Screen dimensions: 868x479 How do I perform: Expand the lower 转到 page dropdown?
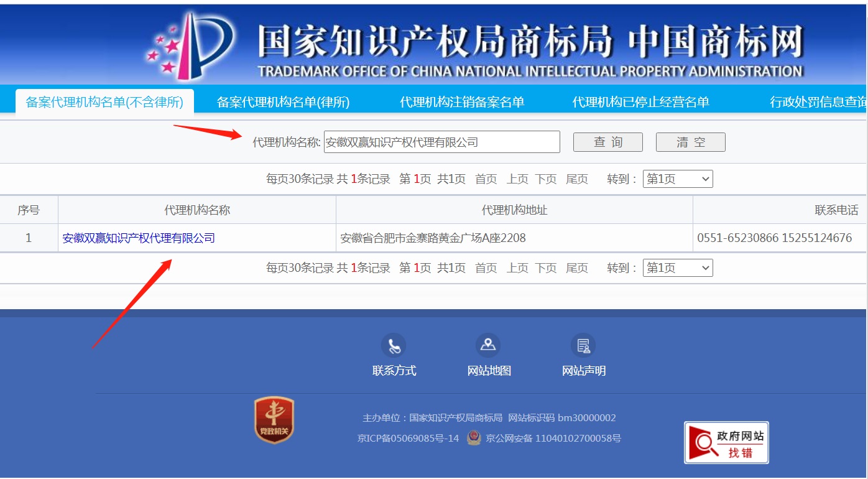tap(678, 267)
